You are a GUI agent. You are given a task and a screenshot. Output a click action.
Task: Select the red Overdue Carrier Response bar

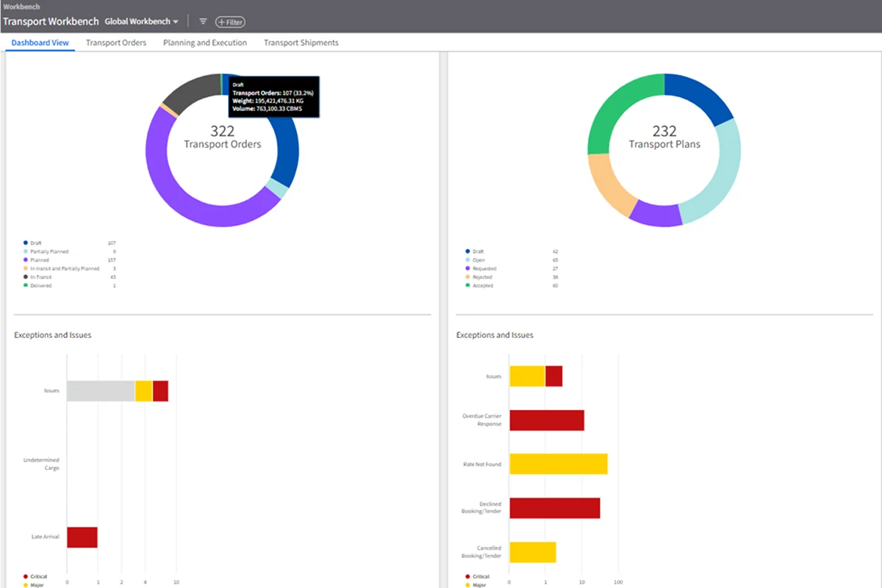tap(546, 420)
